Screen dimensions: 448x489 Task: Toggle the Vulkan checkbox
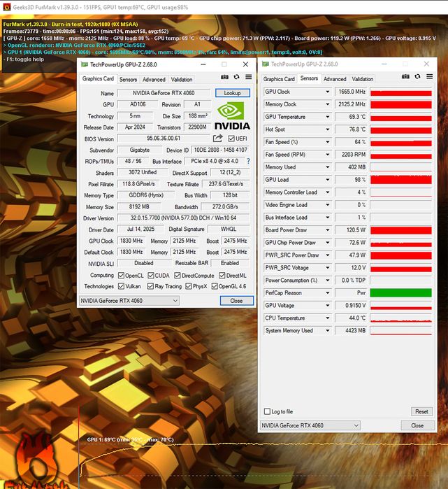click(121, 286)
